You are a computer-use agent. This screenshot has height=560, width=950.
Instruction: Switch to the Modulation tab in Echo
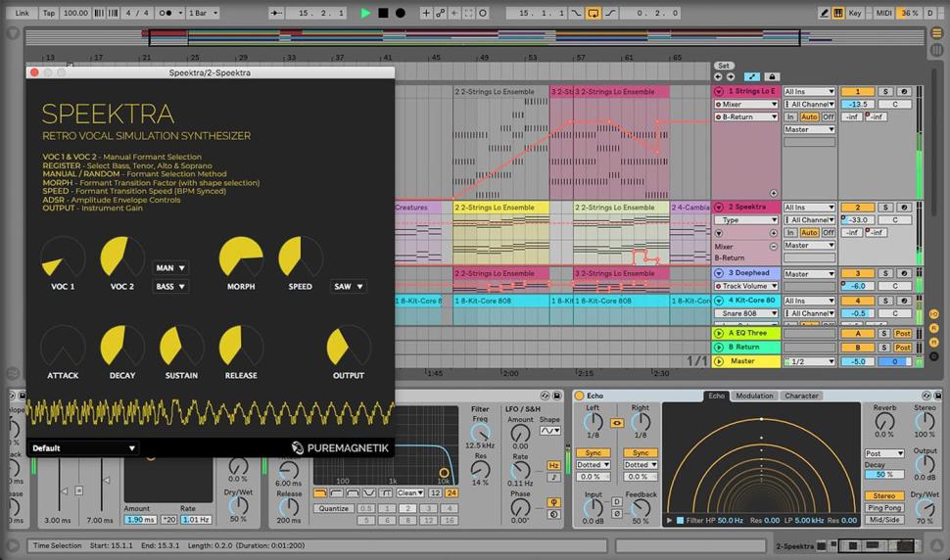[753, 396]
